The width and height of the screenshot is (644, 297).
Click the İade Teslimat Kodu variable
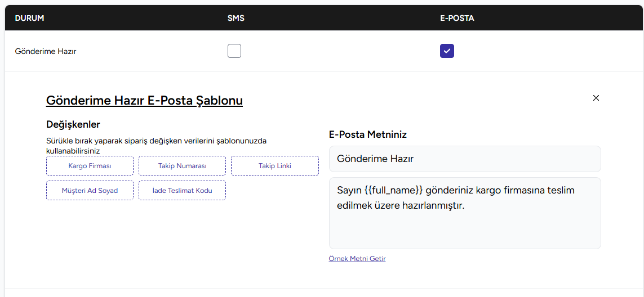[182, 191]
